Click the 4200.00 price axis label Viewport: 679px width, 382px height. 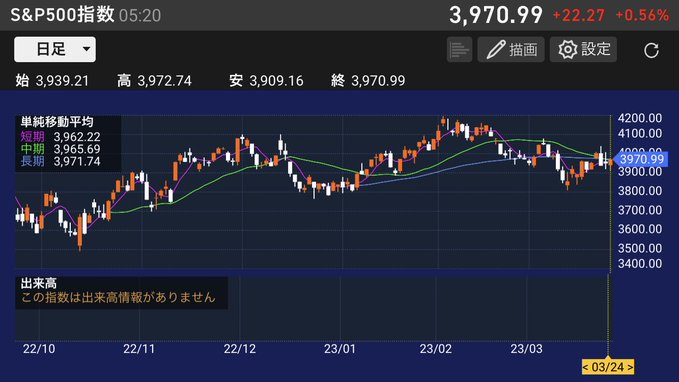click(x=640, y=118)
